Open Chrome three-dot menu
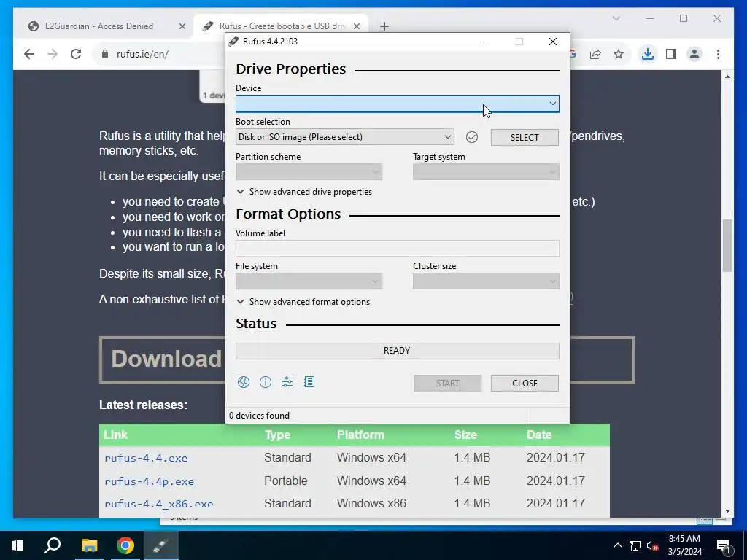 pyautogui.click(x=718, y=54)
